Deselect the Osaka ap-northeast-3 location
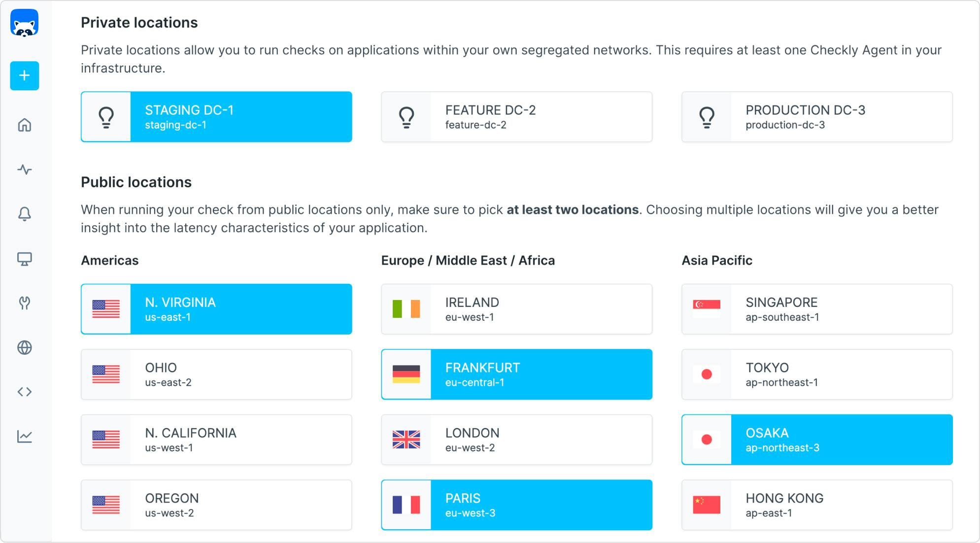The image size is (980, 543). coord(816,440)
